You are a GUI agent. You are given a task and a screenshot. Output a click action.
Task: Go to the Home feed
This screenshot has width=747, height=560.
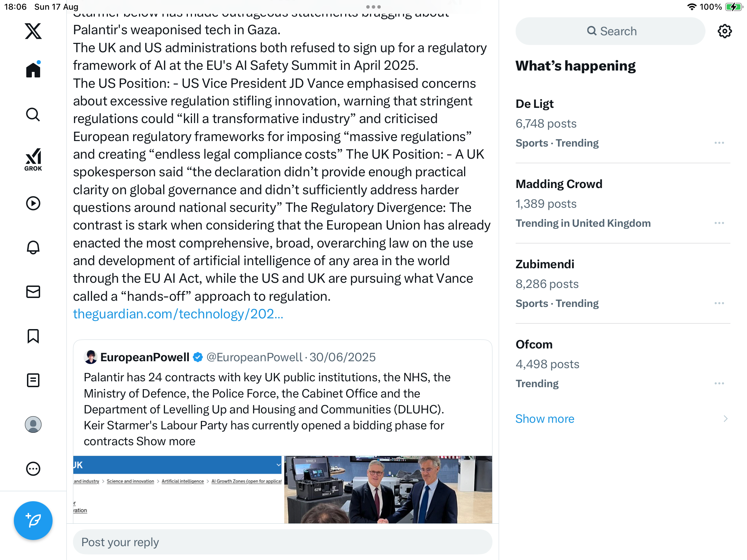pyautogui.click(x=33, y=70)
